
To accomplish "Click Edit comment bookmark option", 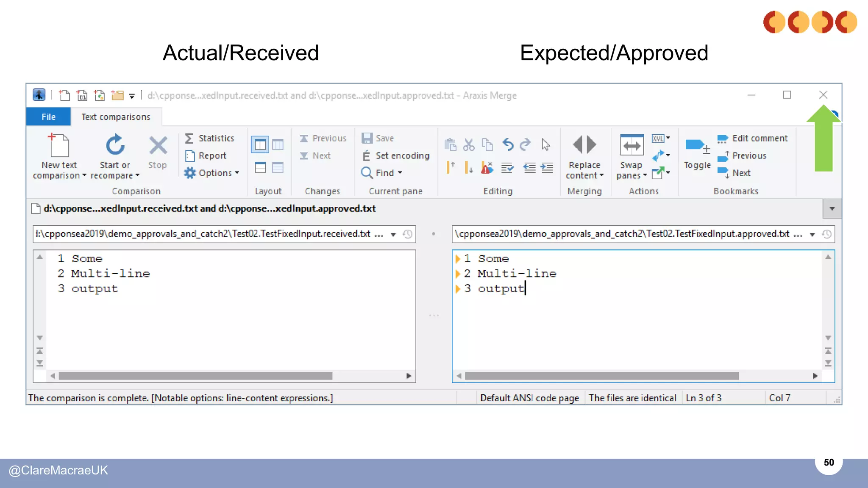I will pos(752,139).
